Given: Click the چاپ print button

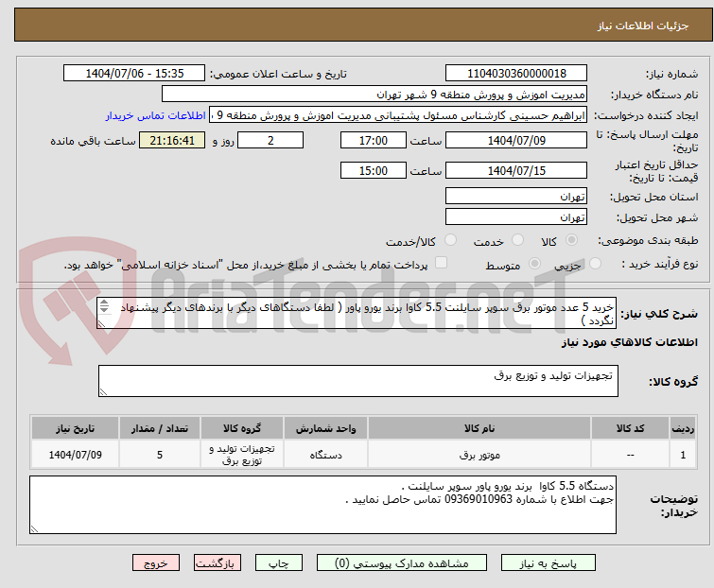Looking at the screenshot, I should tap(278, 562).
